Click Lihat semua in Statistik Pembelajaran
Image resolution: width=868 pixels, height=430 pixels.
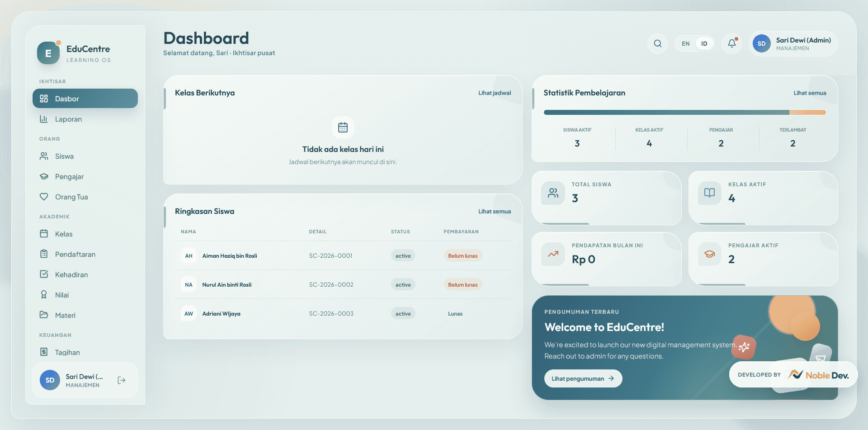(x=810, y=93)
